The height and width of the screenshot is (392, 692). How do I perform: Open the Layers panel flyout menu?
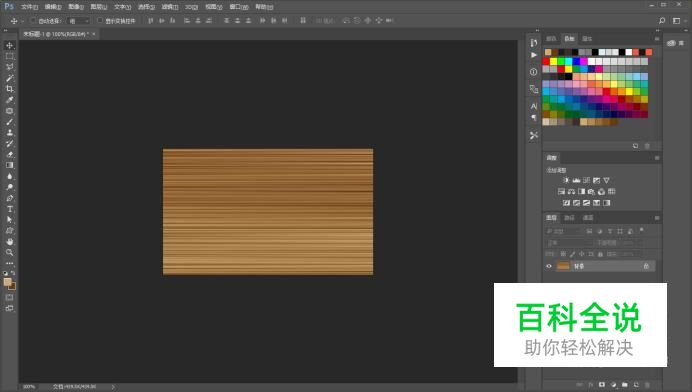(x=657, y=218)
